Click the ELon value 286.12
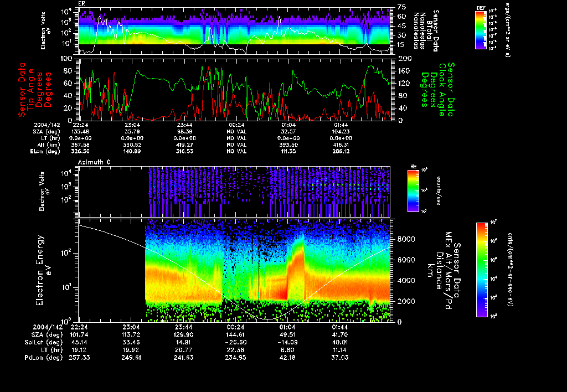Screen dimensions: 567x392 pos(341,152)
